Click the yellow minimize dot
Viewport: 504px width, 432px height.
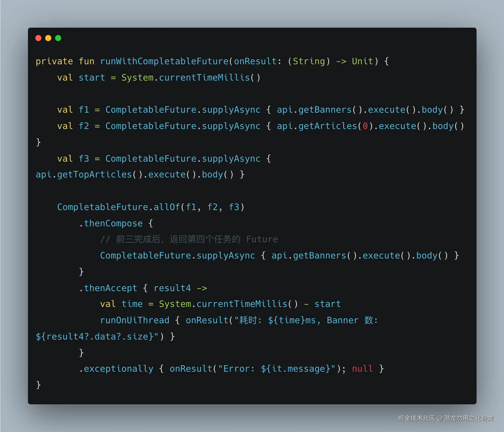[x=48, y=38]
